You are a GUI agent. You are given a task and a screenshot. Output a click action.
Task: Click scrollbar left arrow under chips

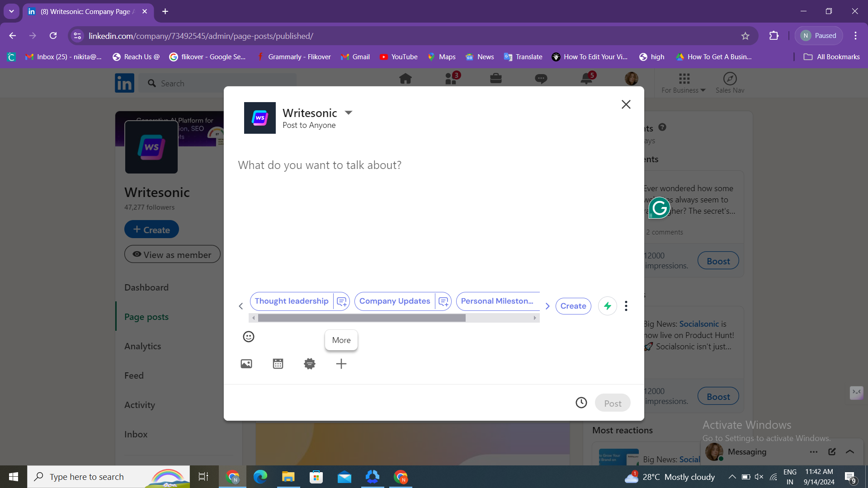coord(254,318)
